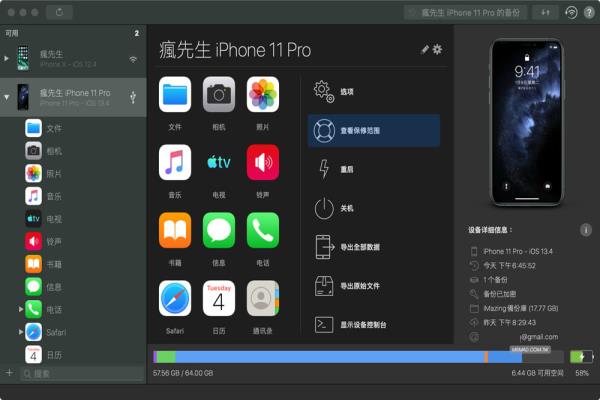Click the gear icon beside device name
The height and width of the screenshot is (400, 600).
[x=437, y=49]
